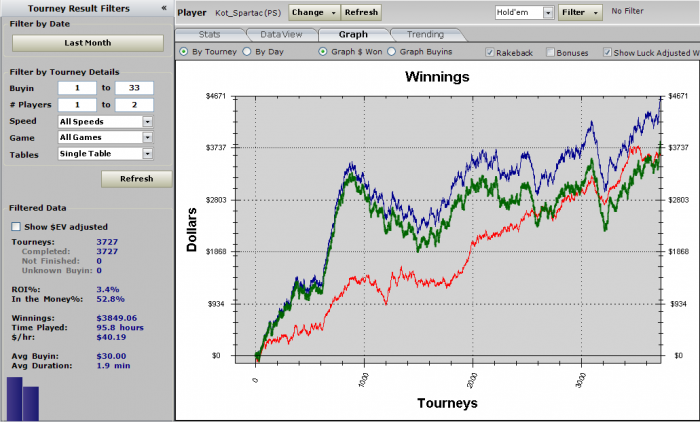This screenshot has height=422, width=700.
Task: Enable Show $EV adjusted checkbox
Action: click(16, 227)
